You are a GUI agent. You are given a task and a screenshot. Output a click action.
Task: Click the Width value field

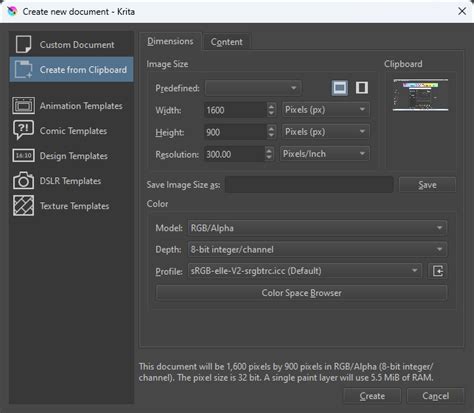[x=235, y=110]
